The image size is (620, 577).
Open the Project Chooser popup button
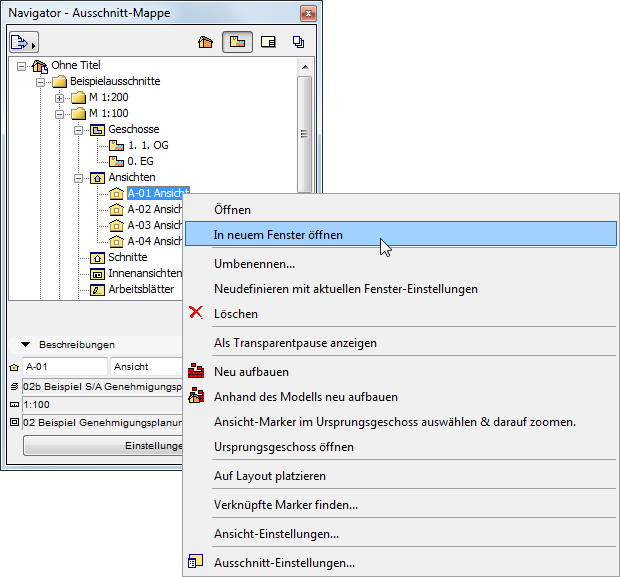coord(24,42)
